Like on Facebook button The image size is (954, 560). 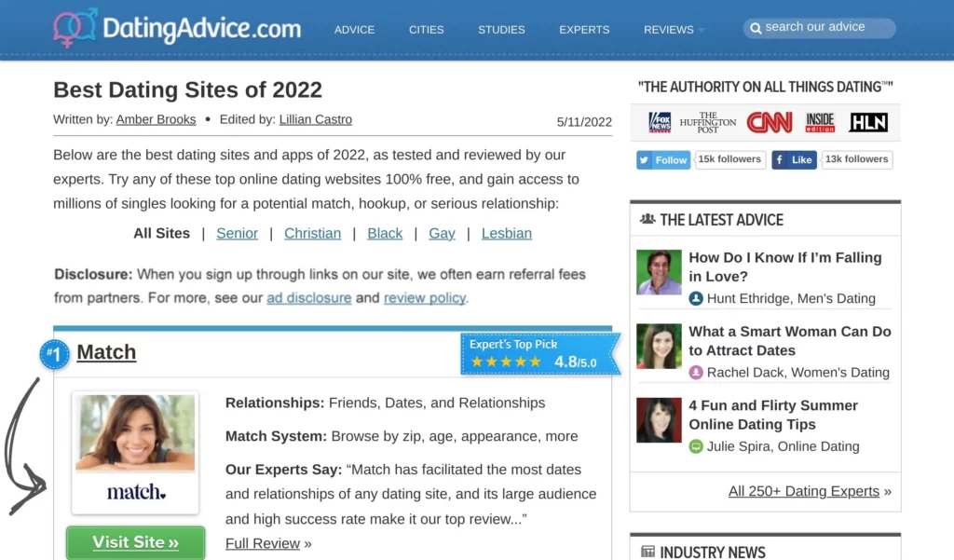click(x=794, y=159)
